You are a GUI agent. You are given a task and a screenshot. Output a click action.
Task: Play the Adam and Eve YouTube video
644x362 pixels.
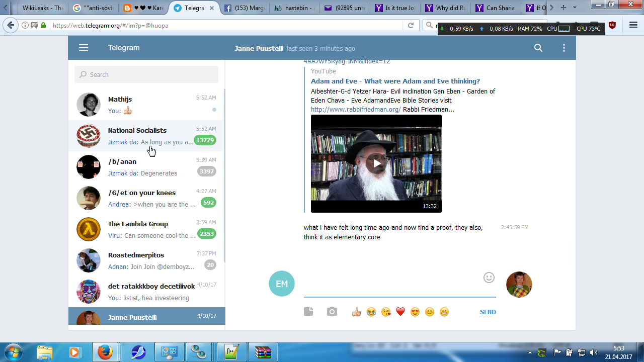[x=376, y=163]
